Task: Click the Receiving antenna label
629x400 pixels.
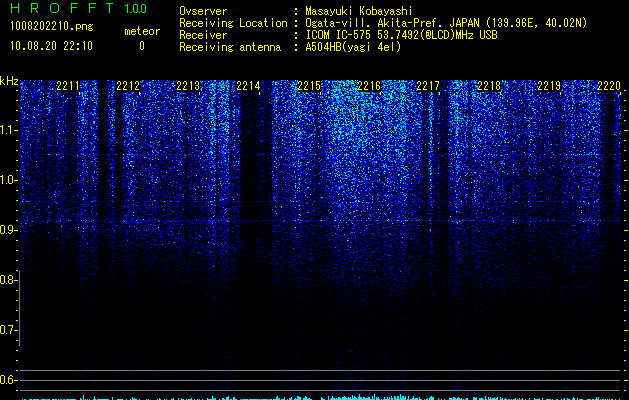Action: click(230, 47)
